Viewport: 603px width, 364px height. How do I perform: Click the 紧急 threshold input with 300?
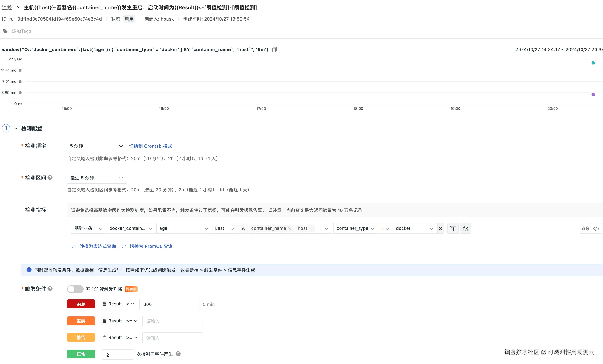(169, 304)
